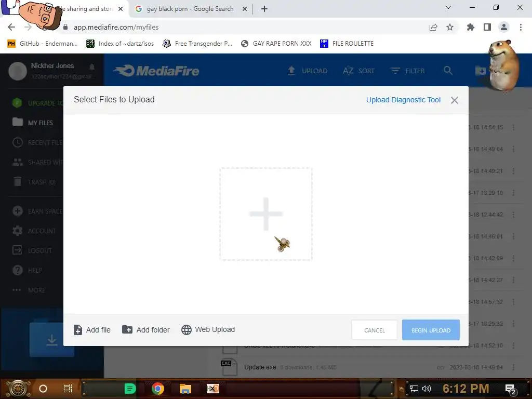Screen dimensions: 532x399
Task: Open the FILE ROULETTE bookmark
Action: (x=347, y=44)
